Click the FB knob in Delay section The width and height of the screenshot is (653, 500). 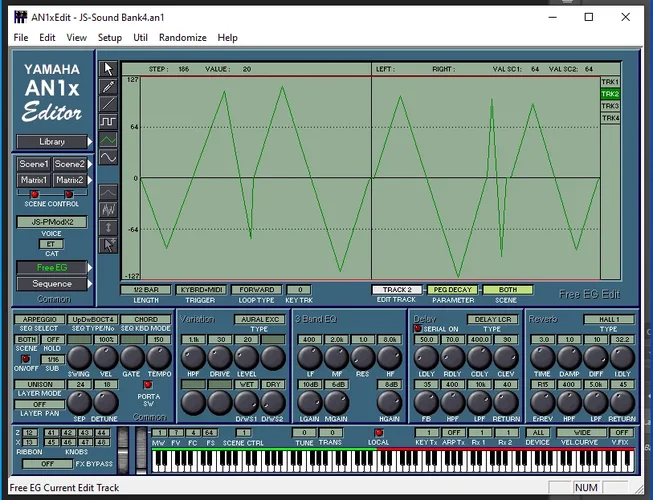pyautogui.click(x=426, y=403)
